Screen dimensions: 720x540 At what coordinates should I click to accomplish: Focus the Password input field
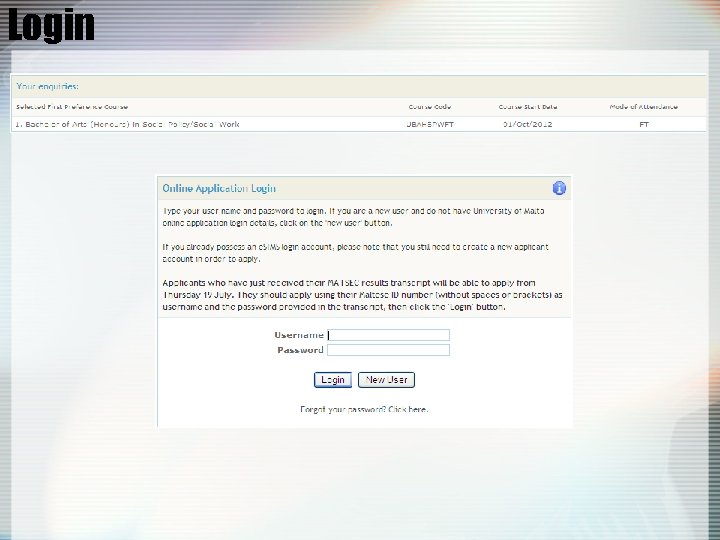388,350
